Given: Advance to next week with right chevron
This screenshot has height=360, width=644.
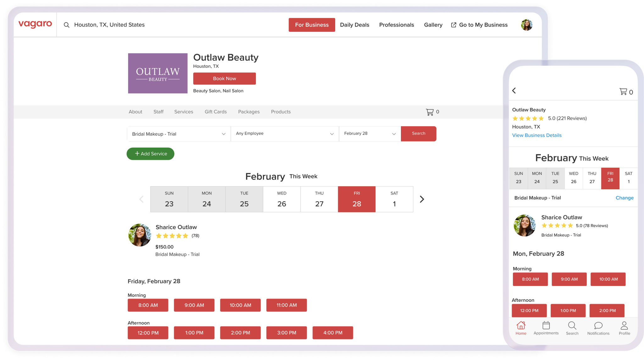Looking at the screenshot, I should (422, 199).
